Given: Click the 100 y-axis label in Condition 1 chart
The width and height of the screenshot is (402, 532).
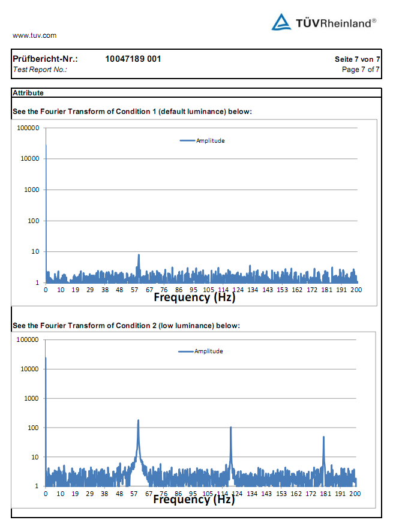Looking at the screenshot, I should point(33,221).
